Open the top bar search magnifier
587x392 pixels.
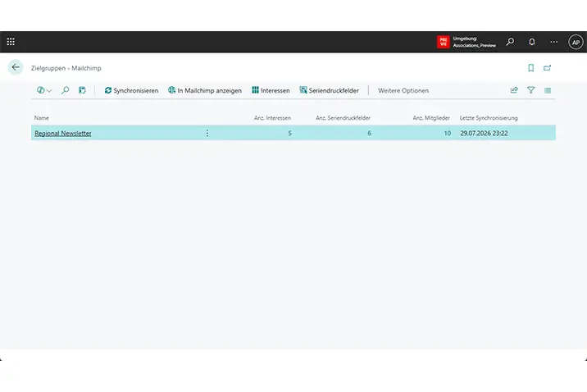click(x=510, y=42)
